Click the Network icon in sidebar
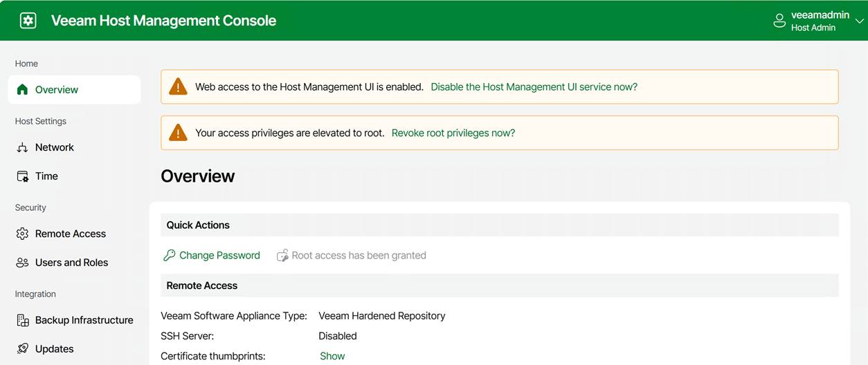The image size is (868, 365). point(22,147)
